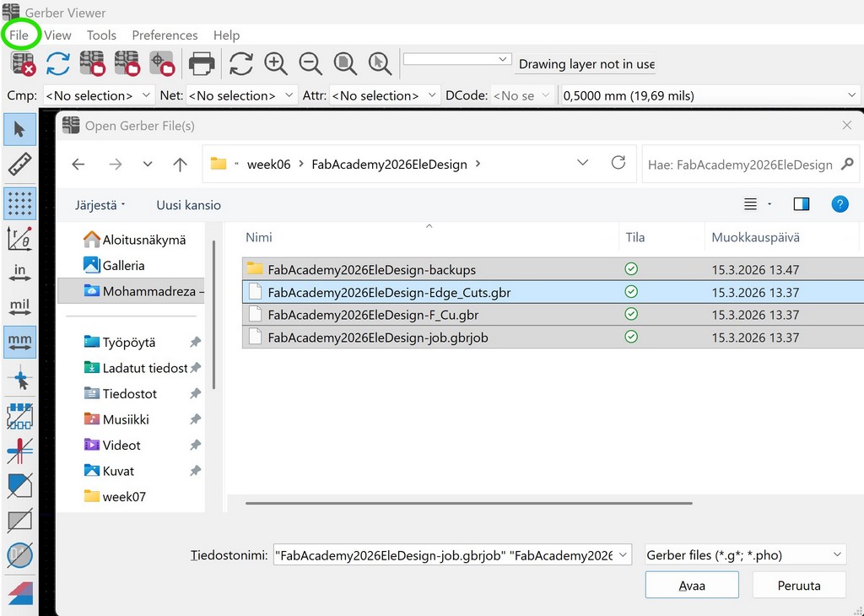Toggle polygons sketch mode

(20, 486)
